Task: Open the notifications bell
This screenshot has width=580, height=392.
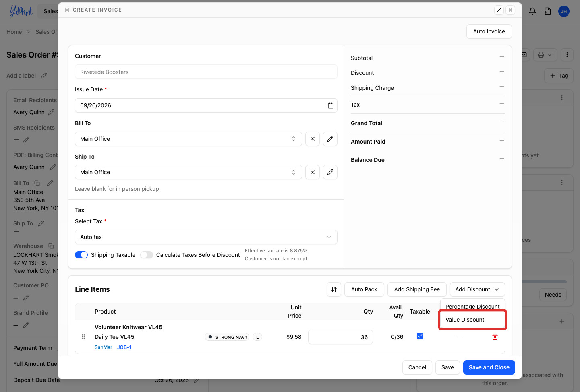Action: [532, 11]
